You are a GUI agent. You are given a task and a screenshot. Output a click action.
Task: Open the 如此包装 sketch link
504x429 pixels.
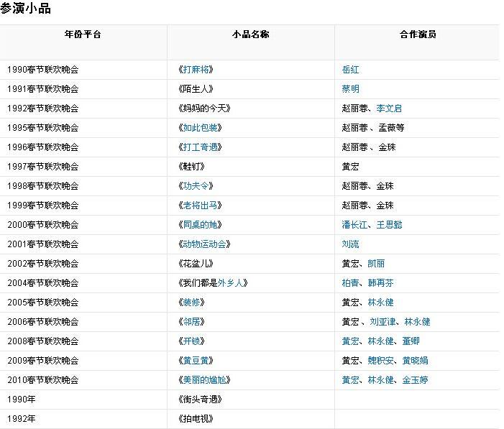tap(199, 128)
